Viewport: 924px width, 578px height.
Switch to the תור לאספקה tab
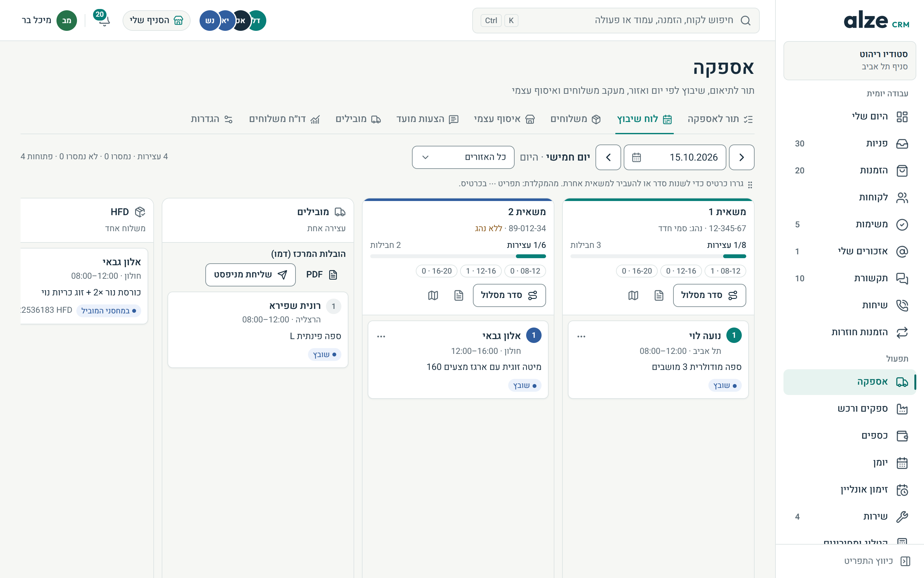pos(720,119)
